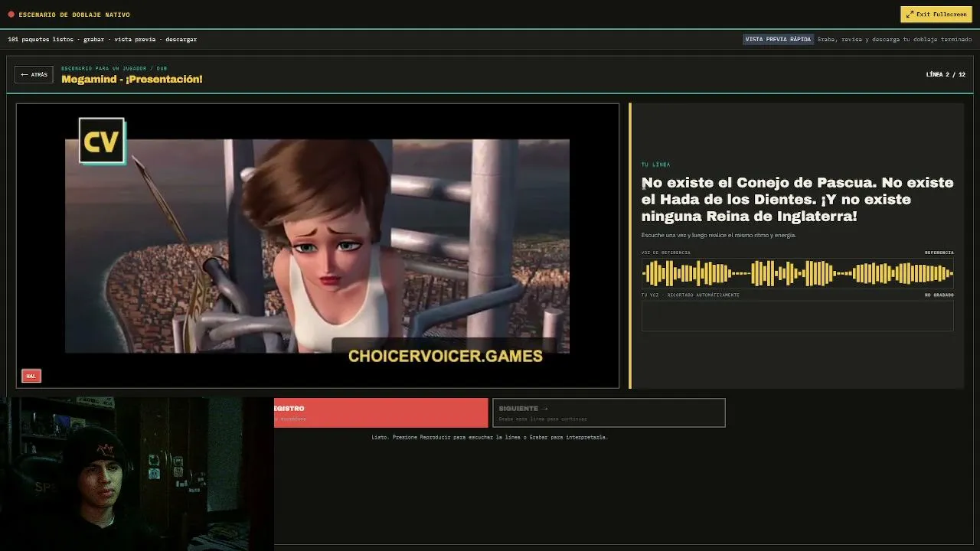Click the 'Megamind - ¡Presentación!' title

(x=132, y=80)
